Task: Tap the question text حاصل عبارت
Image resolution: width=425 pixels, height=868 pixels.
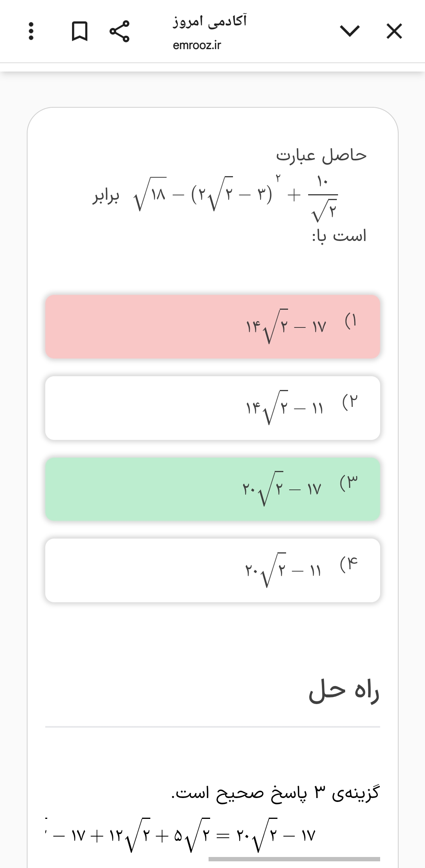Action: pyautogui.click(x=321, y=156)
